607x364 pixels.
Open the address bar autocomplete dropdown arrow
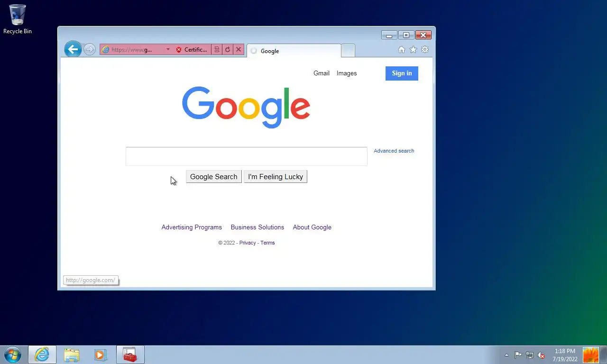(x=168, y=49)
